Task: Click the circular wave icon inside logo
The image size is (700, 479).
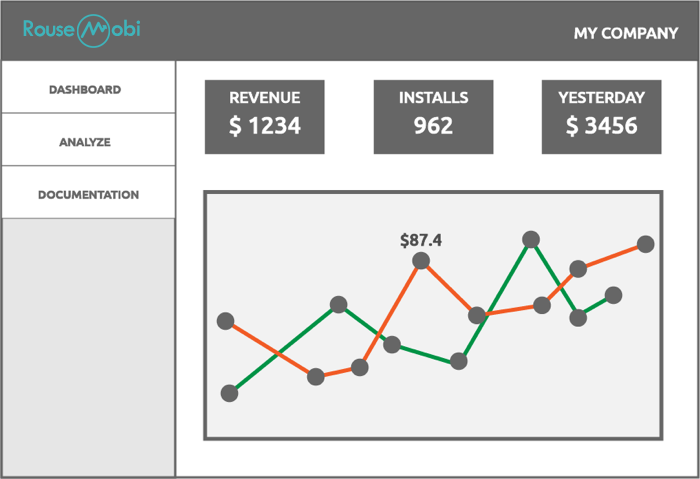Action: click(93, 31)
